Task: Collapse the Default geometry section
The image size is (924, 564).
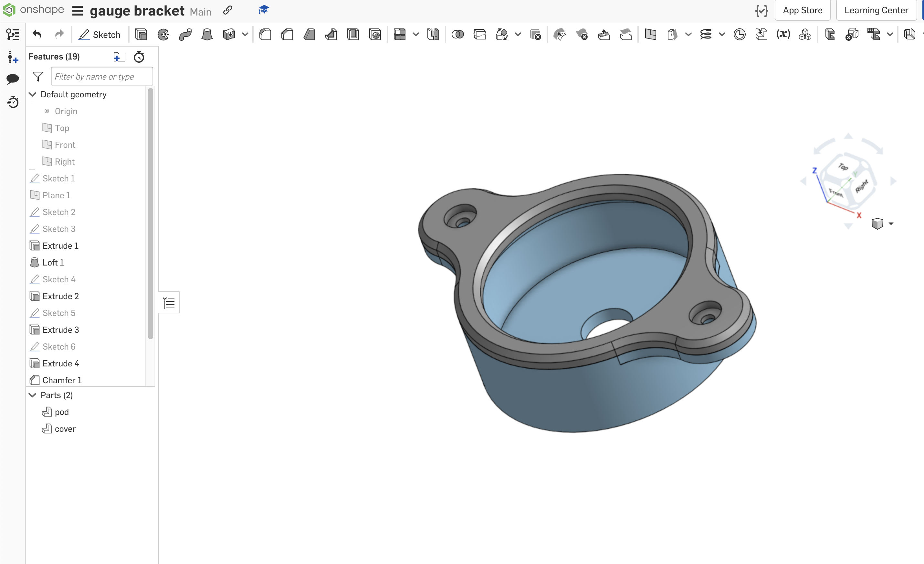Action: coord(32,94)
